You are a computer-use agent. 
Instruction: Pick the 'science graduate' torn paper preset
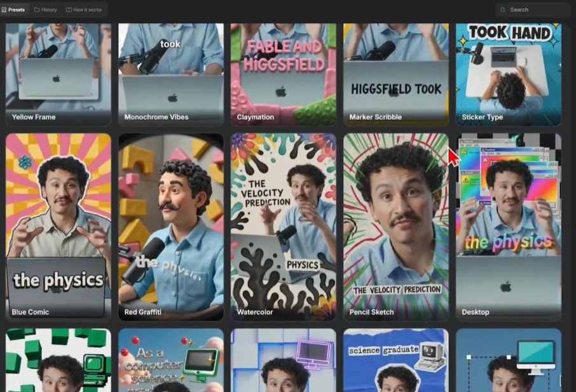click(396, 360)
